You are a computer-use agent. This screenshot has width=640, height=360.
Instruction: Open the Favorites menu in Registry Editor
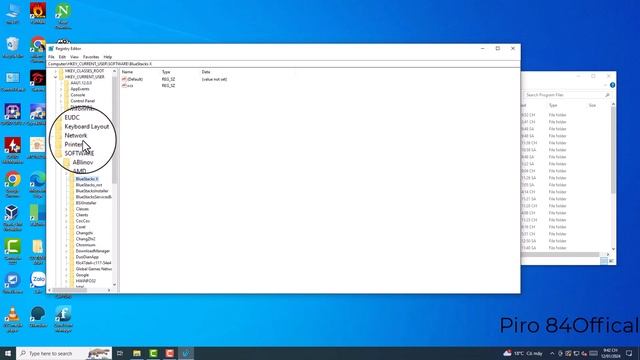tap(91, 57)
